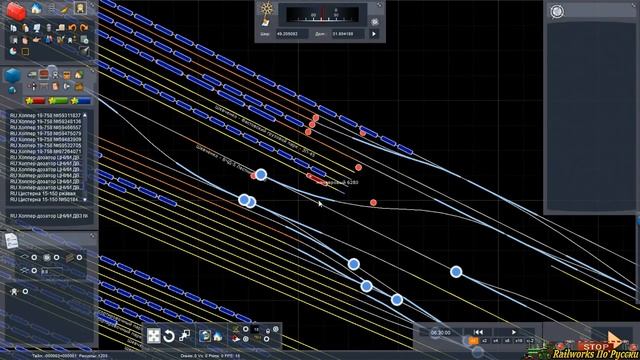Select first list item RU Хоппер 19-758
This screenshot has width=640, height=360.
click(45, 116)
